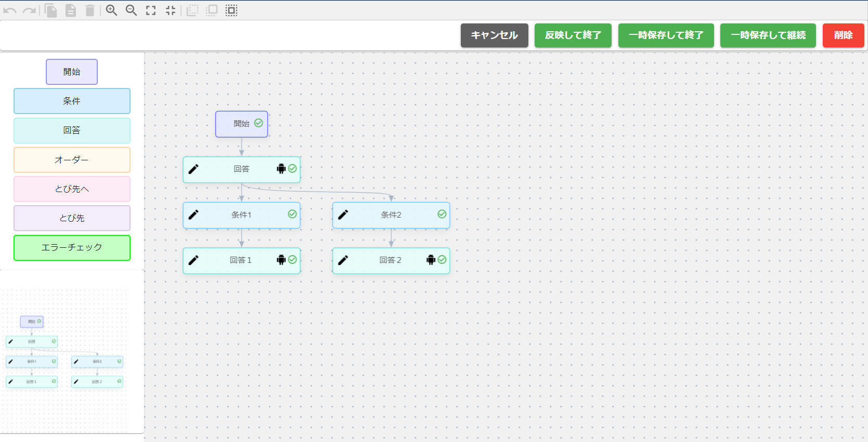Image resolution: width=868 pixels, height=442 pixels.
Task: Click the 一時保存して継続 button
Action: pos(768,35)
